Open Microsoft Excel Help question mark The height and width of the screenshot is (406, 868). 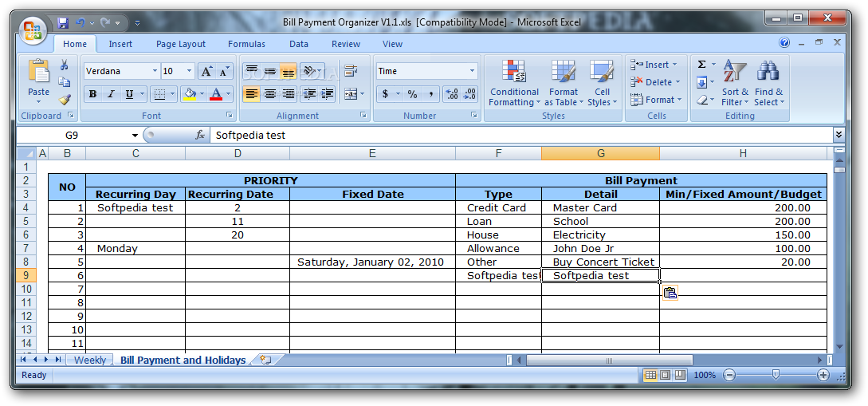[784, 42]
